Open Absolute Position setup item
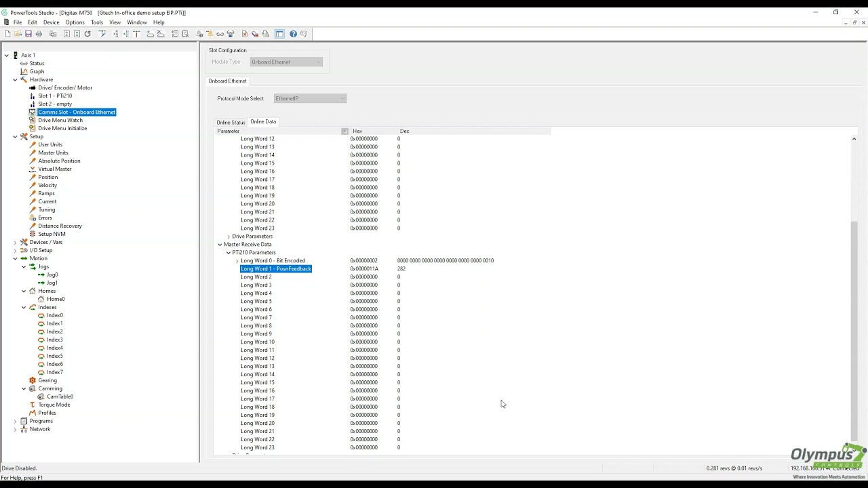 (59, 161)
